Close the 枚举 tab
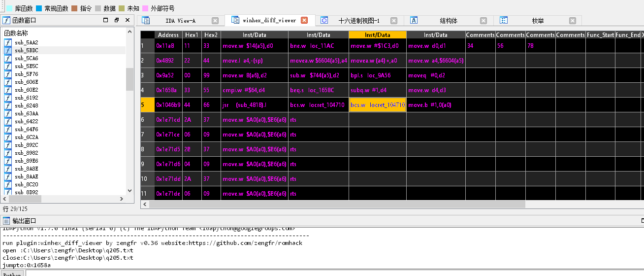Image resolution: width=644 pixels, height=276 pixels. 573,21
